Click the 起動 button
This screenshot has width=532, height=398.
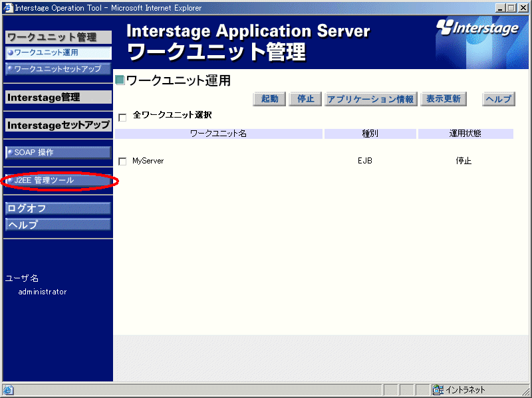coord(269,99)
